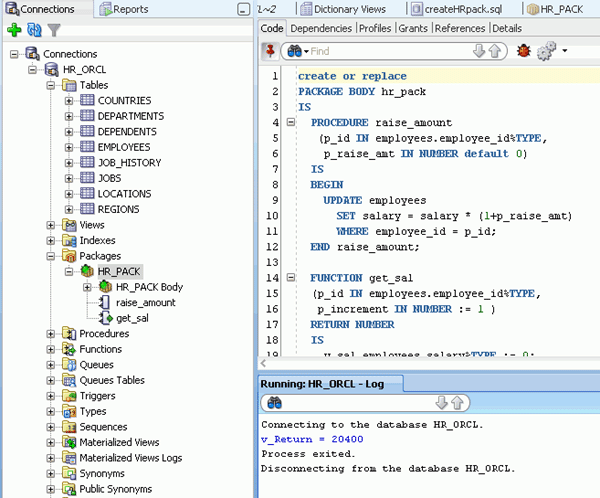Click find-next down arrow in code search

coord(478,50)
